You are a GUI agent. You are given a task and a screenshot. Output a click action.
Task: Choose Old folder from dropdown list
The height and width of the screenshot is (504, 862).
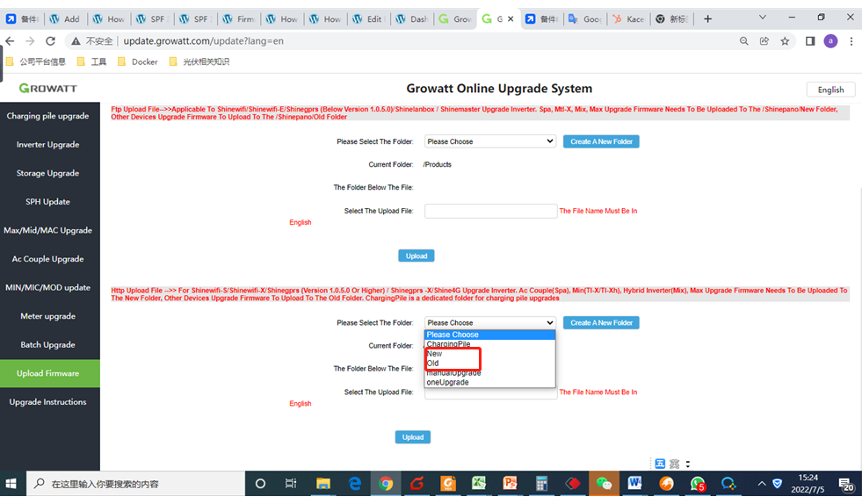[489, 364]
